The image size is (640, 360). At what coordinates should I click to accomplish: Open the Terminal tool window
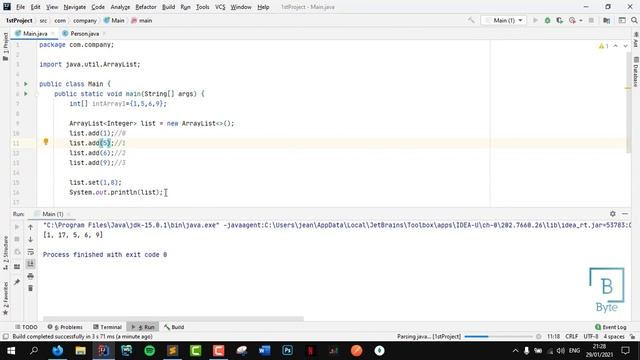(107, 327)
